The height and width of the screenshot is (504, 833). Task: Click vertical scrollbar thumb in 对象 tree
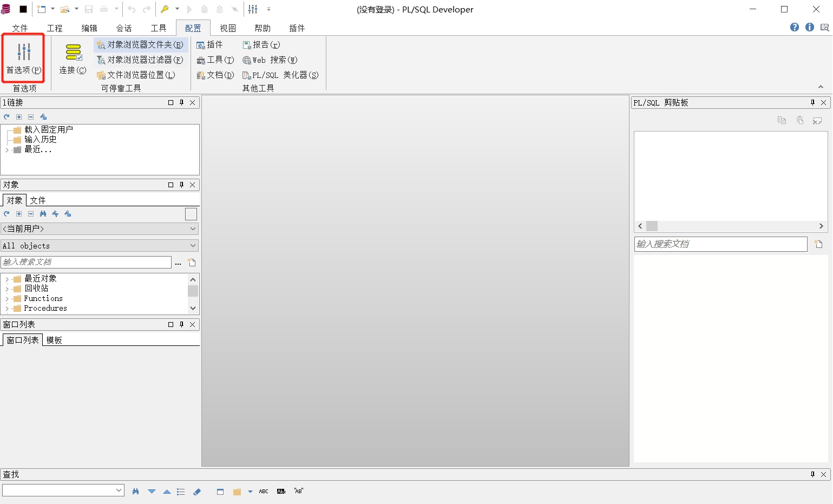coord(193,291)
